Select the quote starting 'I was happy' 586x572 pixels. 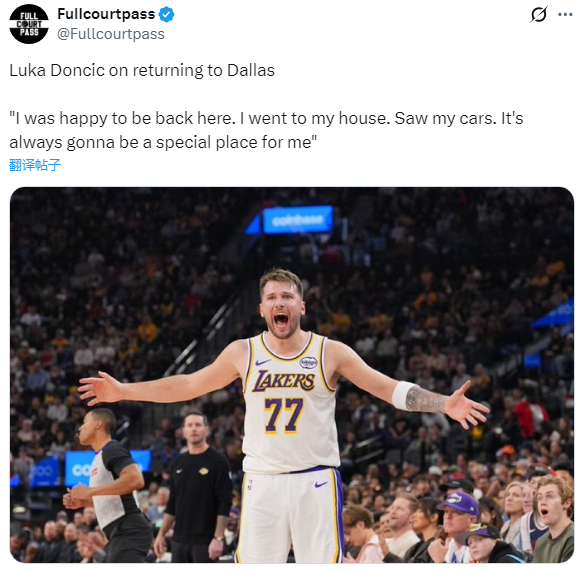tap(266, 130)
